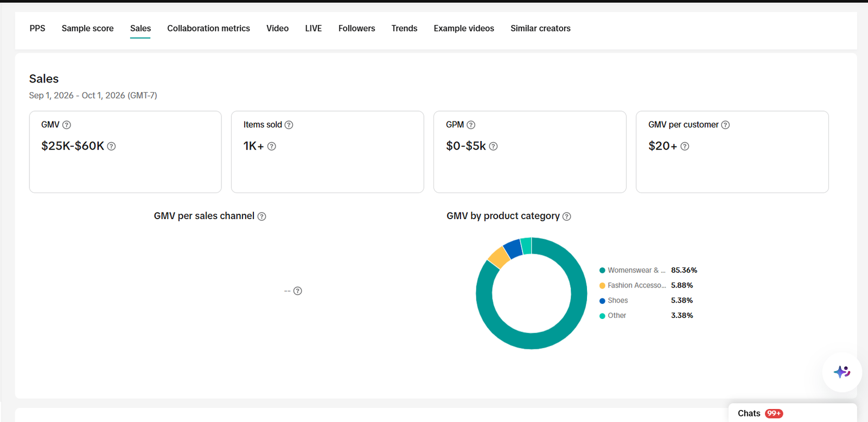Open the AI assistant sparkle button
The height and width of the screenshot is (422, 868).
(842, 372)
